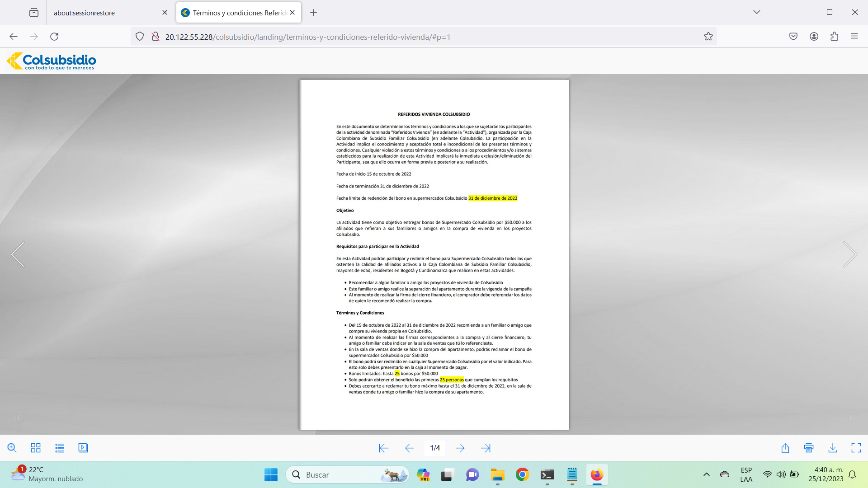The width and height of the screenshot is (868, 488).
Task: Toggle fullscreen mode
Action: [x=856, y=448]
